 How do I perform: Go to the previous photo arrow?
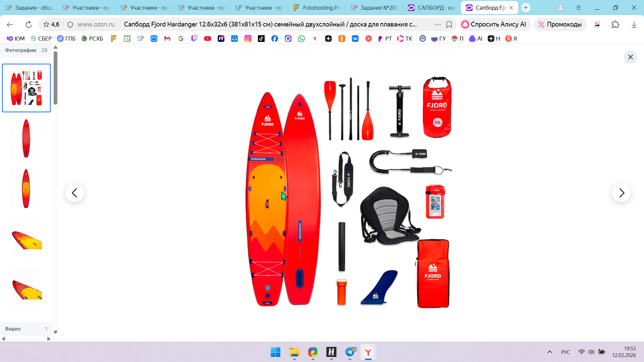click(74, 193)
